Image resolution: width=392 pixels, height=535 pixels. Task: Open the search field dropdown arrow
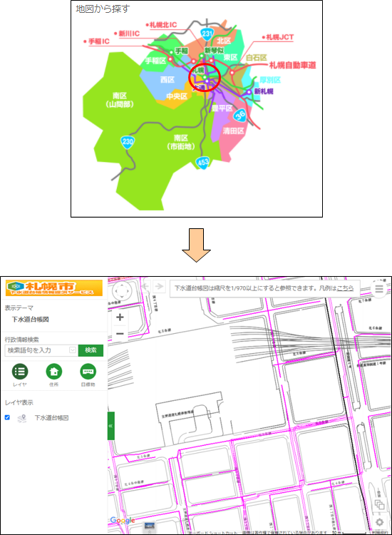click(73, 350)
